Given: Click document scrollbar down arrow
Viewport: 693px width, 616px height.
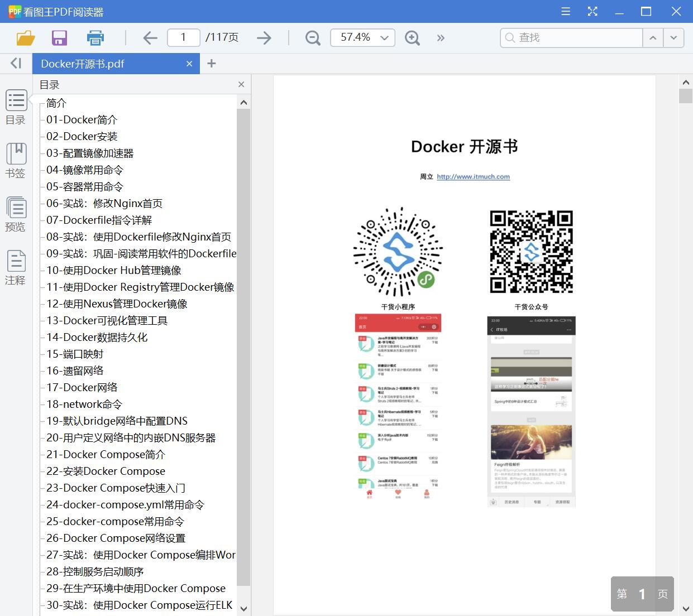Looking at the screenshot, I should 686,608.
